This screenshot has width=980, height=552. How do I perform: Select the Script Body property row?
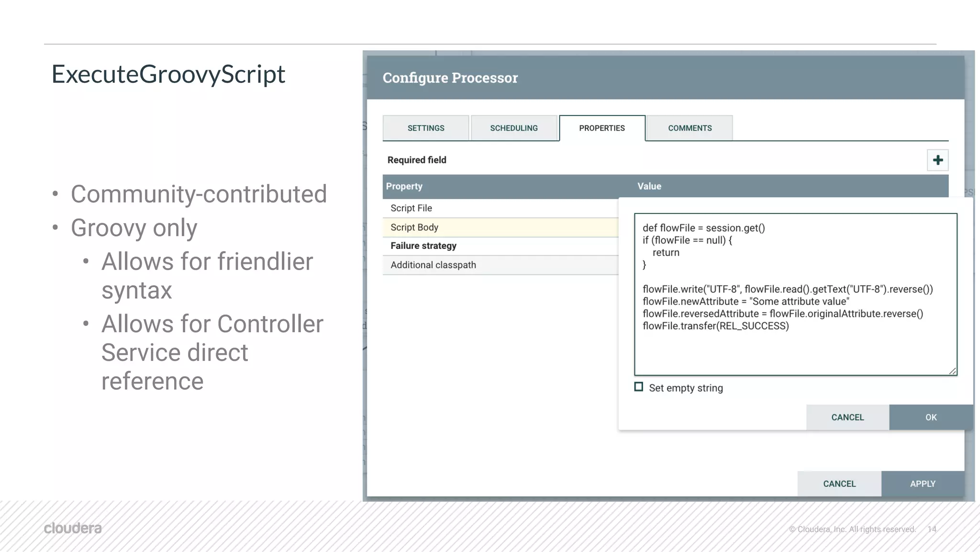click(x=501, y=227)
